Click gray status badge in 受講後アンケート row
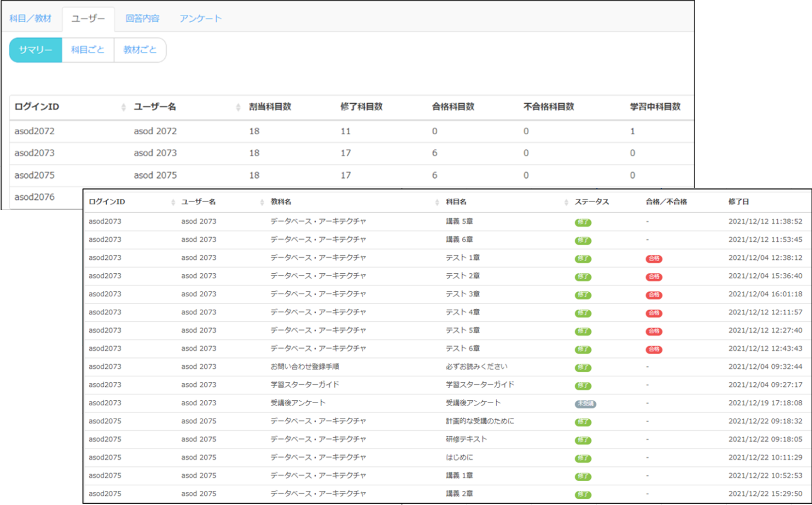 (585, 404)
